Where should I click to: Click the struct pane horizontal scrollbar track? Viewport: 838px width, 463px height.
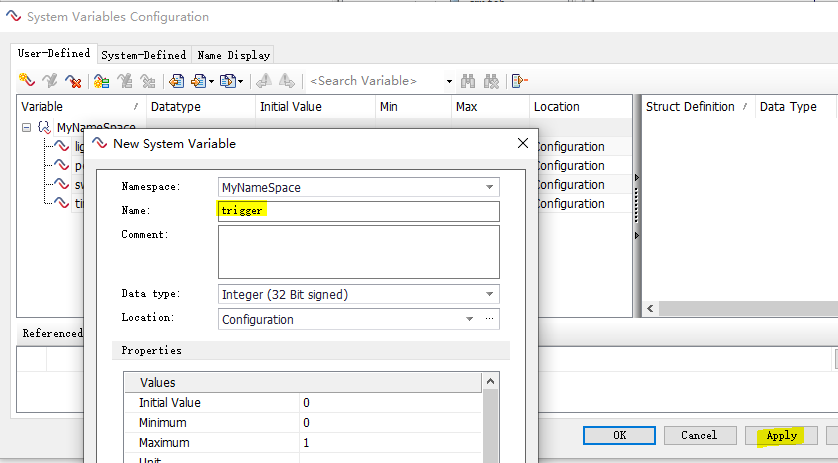[x=748, y=308]
